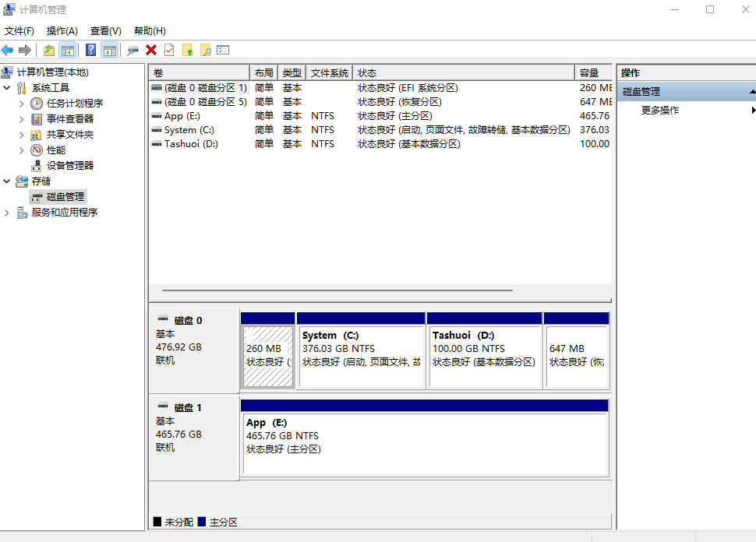The width and height of the screenshot is (756, 542).
Task: Click the Up one level folder icon
Action: 49,50
